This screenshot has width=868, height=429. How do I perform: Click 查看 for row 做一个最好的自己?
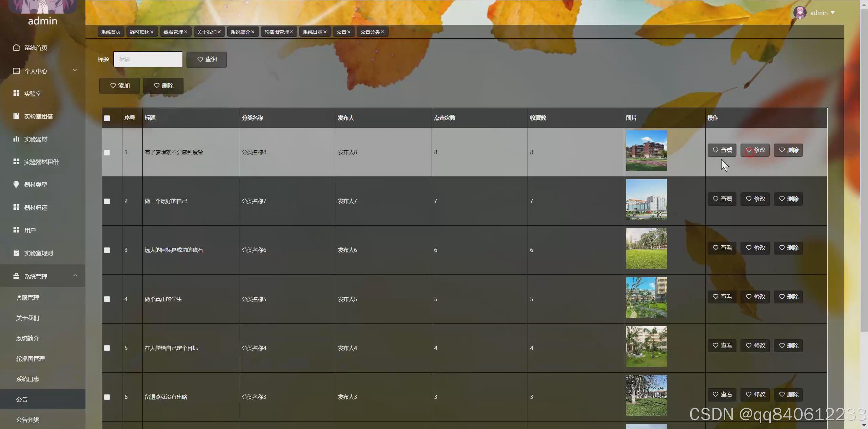(x=722, y=199)
